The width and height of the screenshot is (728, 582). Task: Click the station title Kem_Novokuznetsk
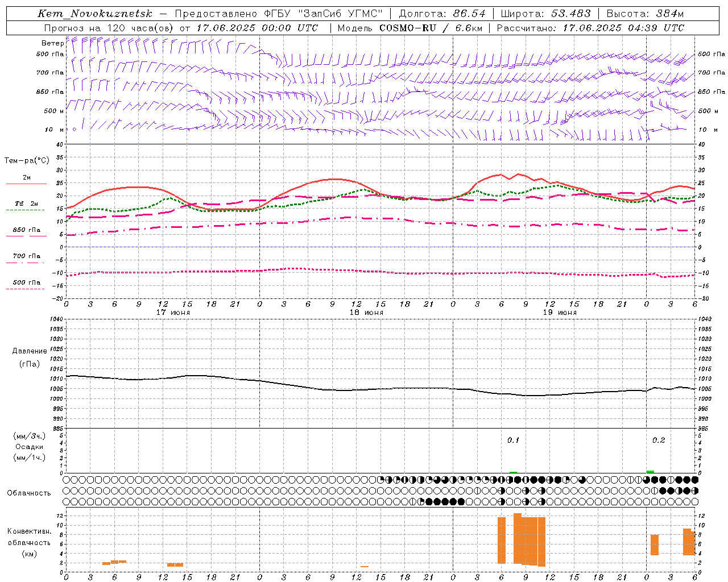coord(95,14)
